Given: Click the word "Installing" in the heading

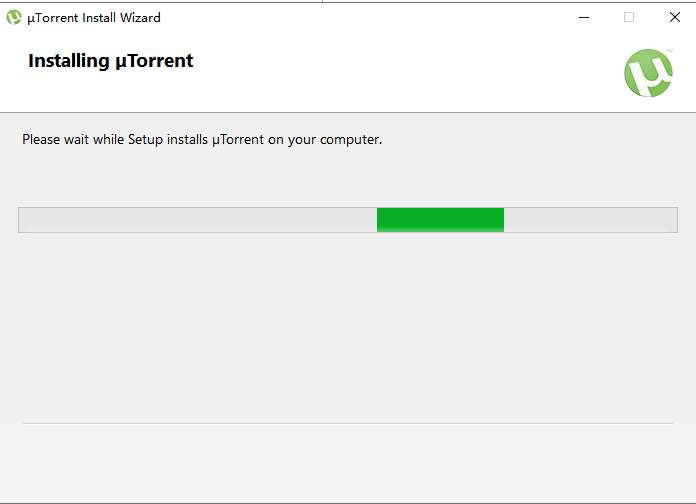Looking at the screenshot, I should [x=68, y=61].
